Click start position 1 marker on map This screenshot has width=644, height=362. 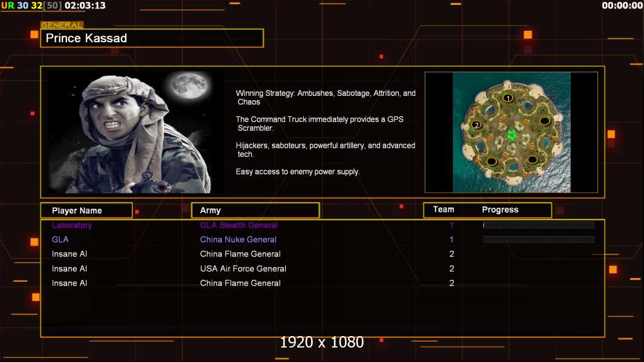click(508, 98)
